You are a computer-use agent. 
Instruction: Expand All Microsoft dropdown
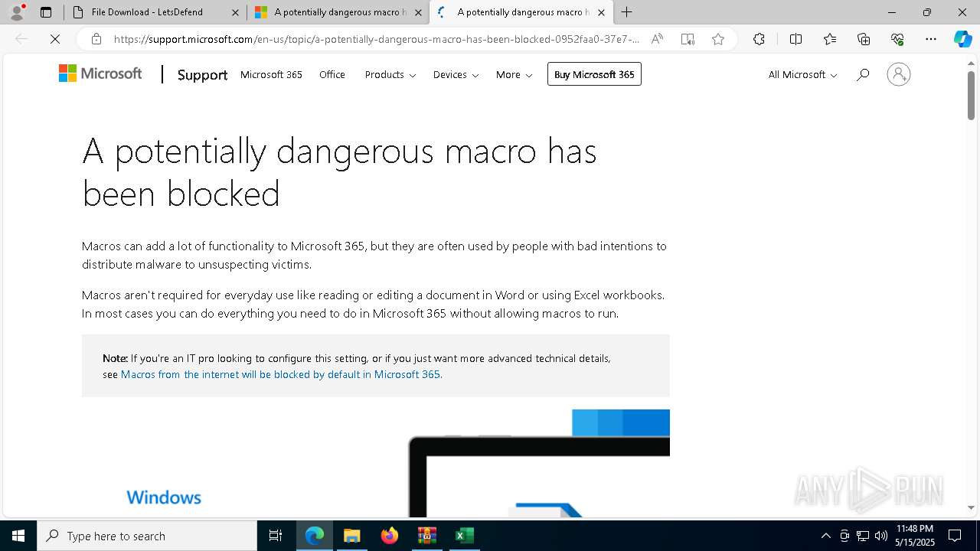tap(802, 74)
